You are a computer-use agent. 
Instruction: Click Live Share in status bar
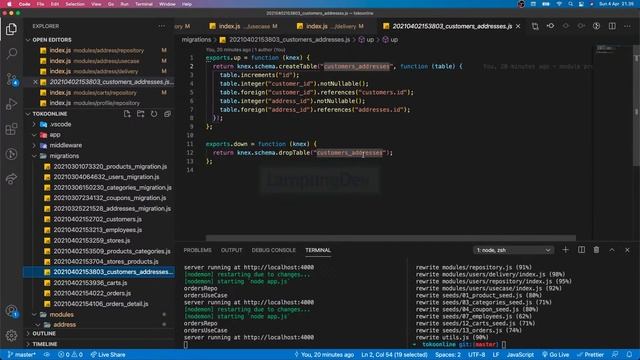108,354
